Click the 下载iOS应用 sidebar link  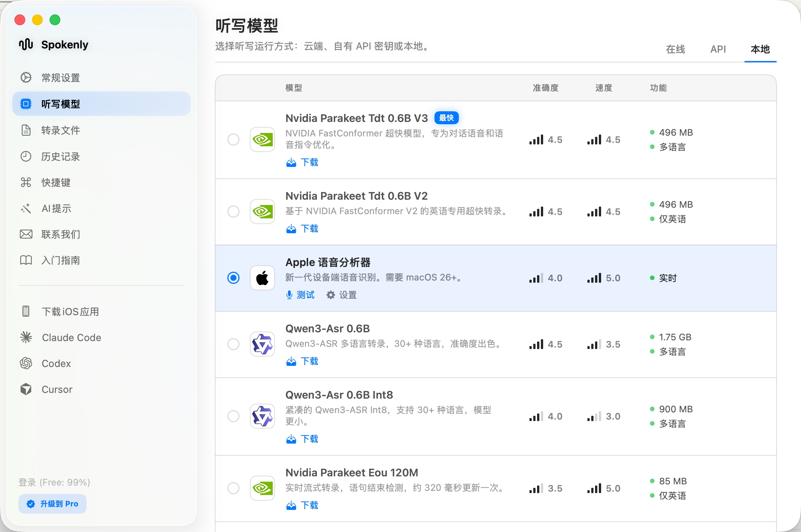click(101, 311)
